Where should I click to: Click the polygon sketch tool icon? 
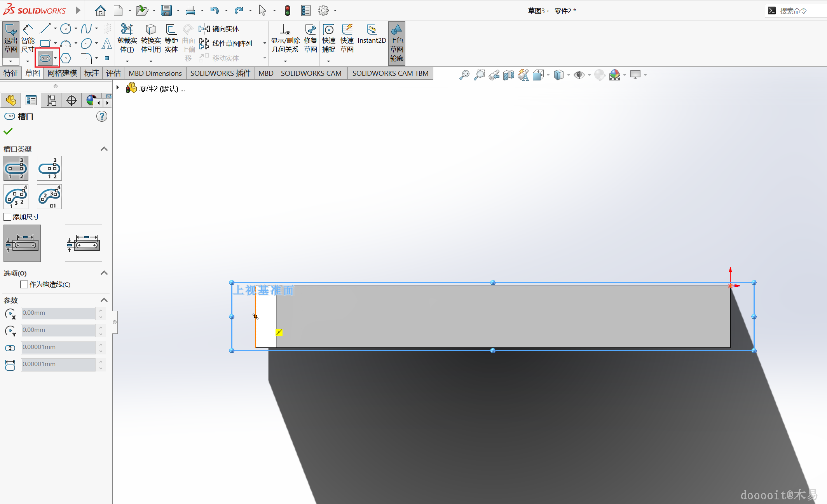pyautogui.click(x=66, y=58)
